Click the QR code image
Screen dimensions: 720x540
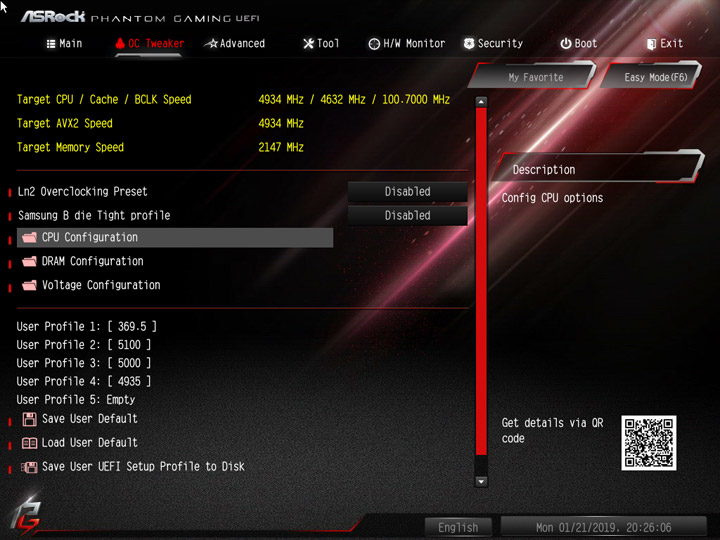[648, 443]
